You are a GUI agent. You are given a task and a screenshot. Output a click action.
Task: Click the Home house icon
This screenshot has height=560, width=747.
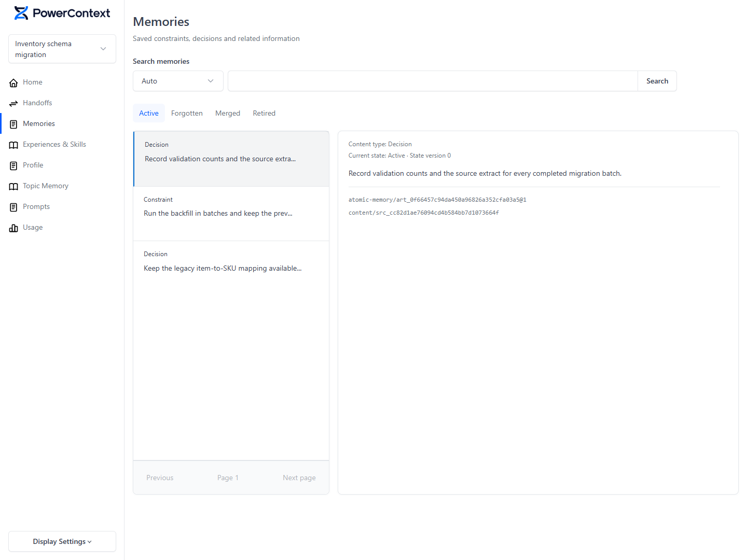pos(13,82)
